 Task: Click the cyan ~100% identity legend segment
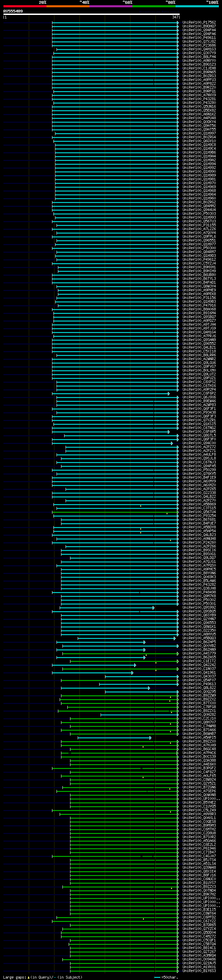click(197, 7)
